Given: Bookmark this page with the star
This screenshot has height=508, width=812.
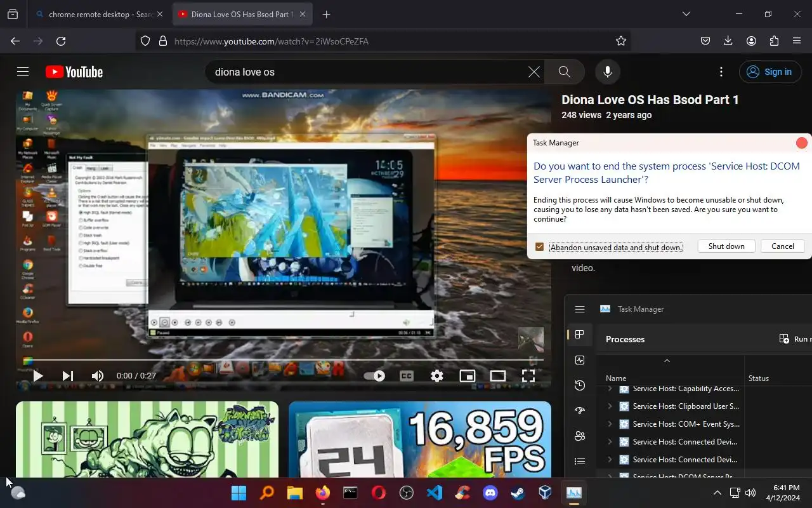Looking at the screenshot, I should pos(621,41).
